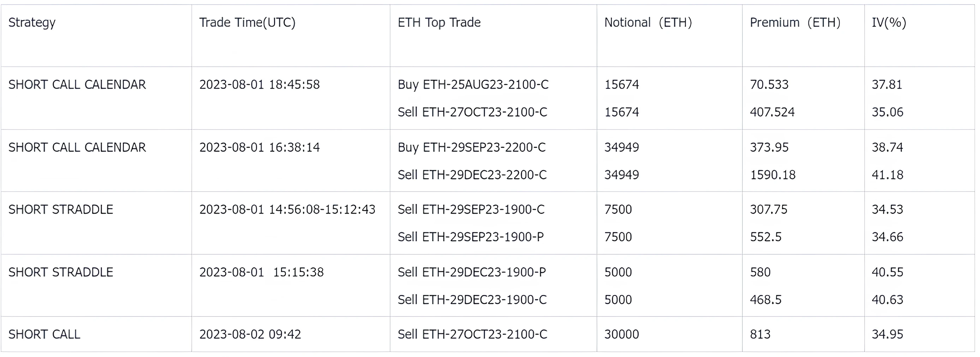
Task: Select Sell ETH-29DEC23-1900-C trade
Action: point(472,299)
